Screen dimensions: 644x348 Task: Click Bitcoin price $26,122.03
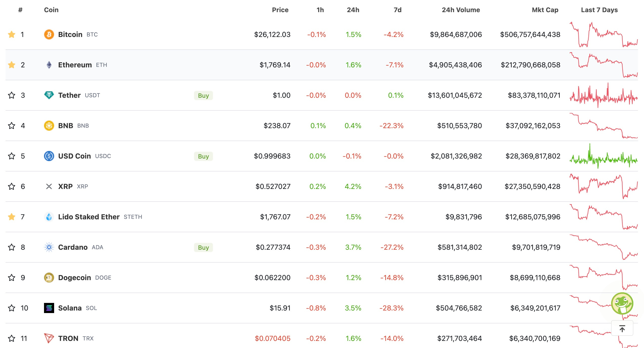pos(272,34)
